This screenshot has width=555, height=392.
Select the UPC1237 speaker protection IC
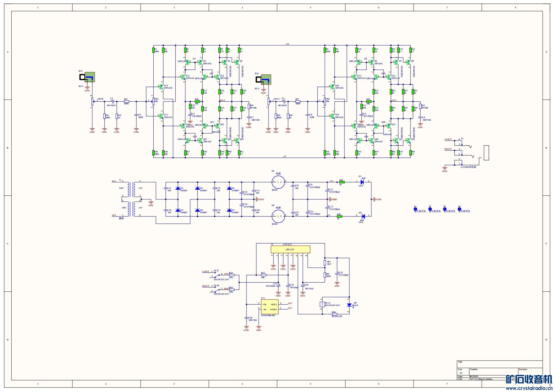(x=290, y=249)
